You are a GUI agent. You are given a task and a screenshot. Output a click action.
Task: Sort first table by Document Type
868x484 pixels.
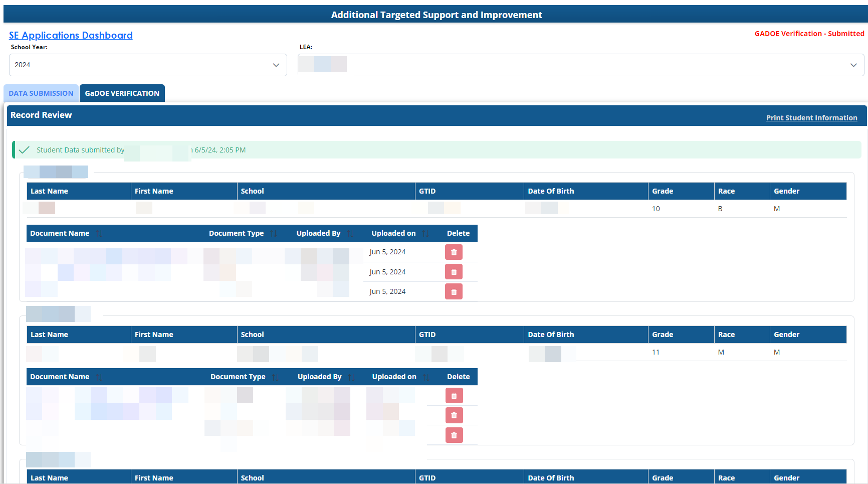273,234
